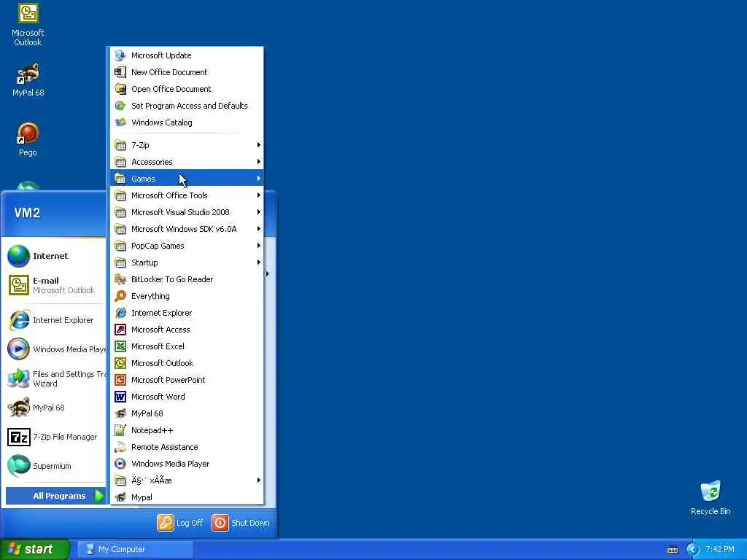The height and width of the screenshot is (560, 747).
Task: Open Microsoft Outlook in programs list
Action: click(x=187, y=363)
